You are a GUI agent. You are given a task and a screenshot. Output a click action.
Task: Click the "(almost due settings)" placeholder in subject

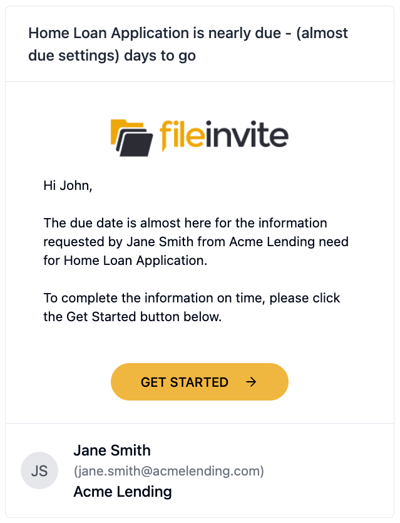(x=188, y=44)
